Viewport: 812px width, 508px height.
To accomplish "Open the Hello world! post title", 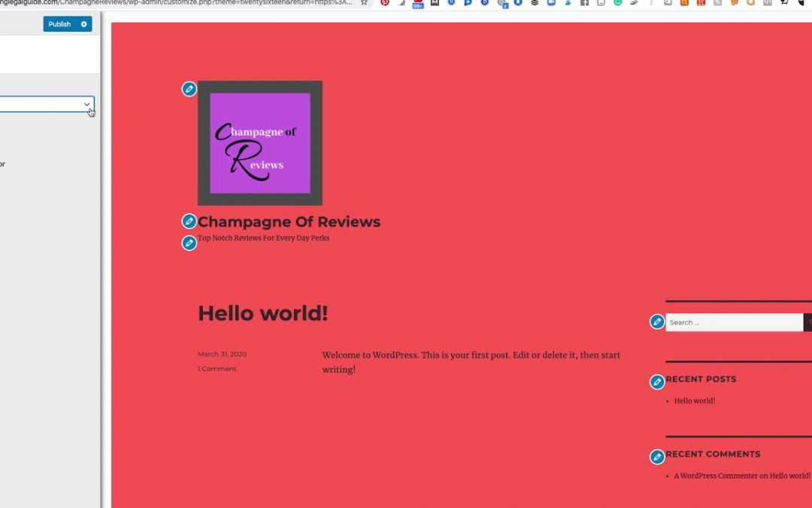I will (x=262, y=313).
